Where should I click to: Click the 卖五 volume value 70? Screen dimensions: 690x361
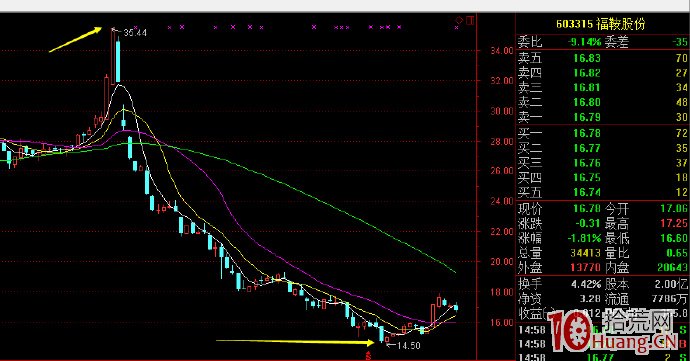click(682, 58)
